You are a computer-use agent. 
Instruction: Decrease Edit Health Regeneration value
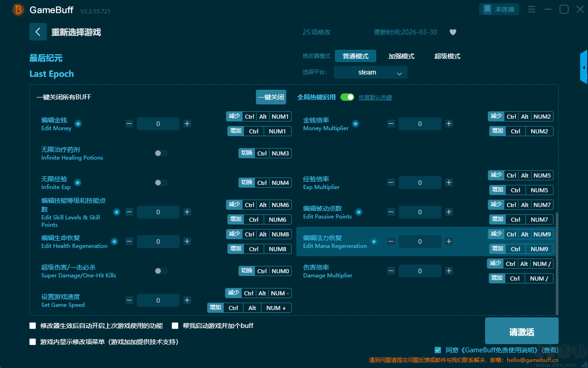[130, 241]
